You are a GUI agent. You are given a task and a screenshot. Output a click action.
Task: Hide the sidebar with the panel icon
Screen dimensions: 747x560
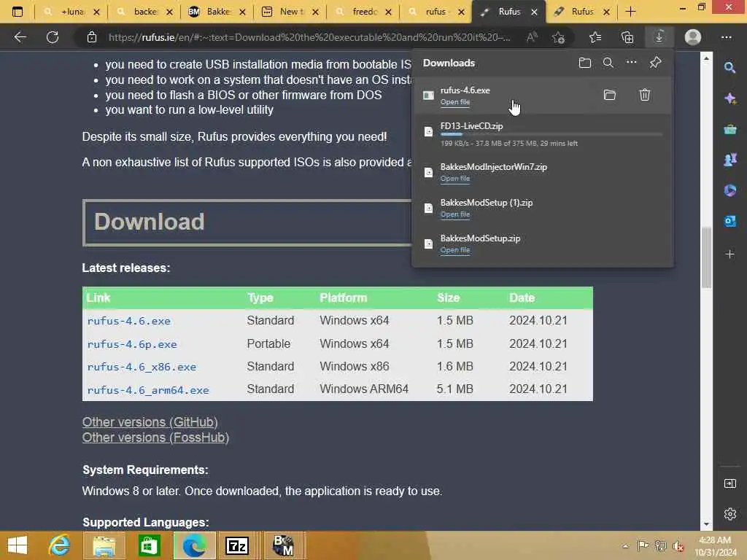tap(729, 483)
